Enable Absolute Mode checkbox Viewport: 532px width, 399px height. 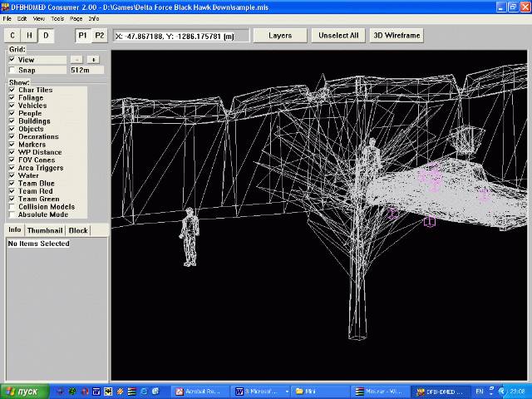pos(12,214)
